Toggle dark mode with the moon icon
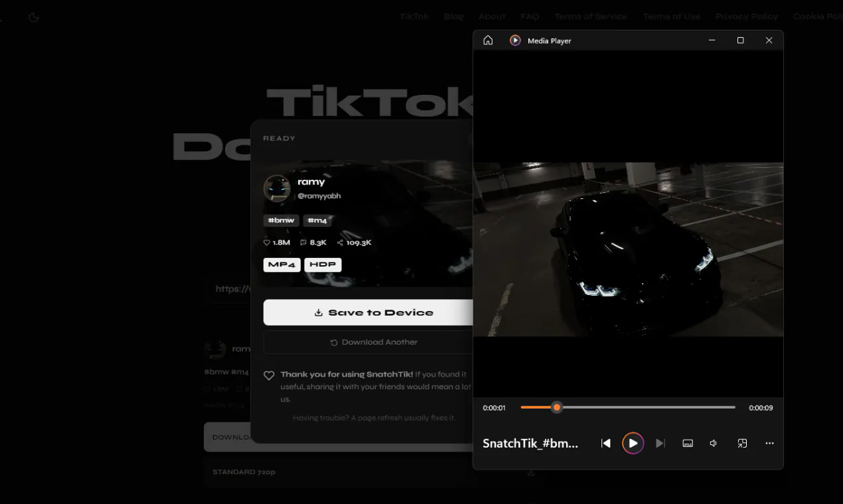Screen dimensions: 843x504 [x=34, y=17]
